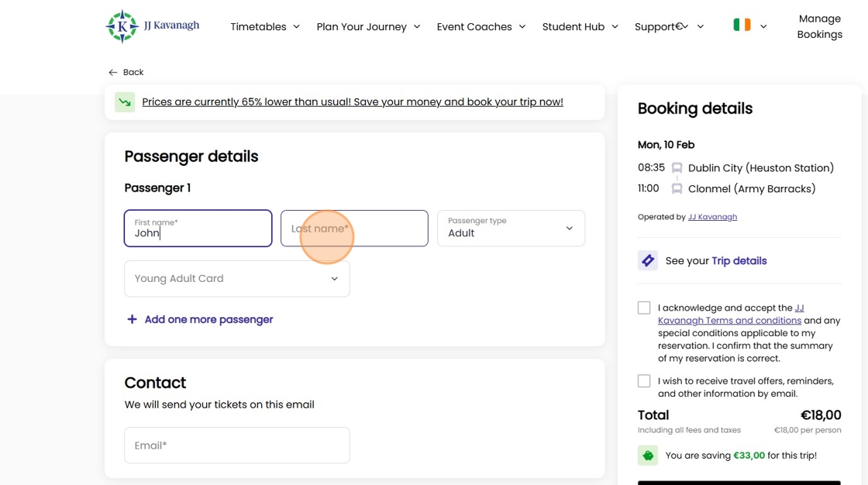Open the JJ Kavanagh operator link
868x485 pixels.
(x=712, y=217)
